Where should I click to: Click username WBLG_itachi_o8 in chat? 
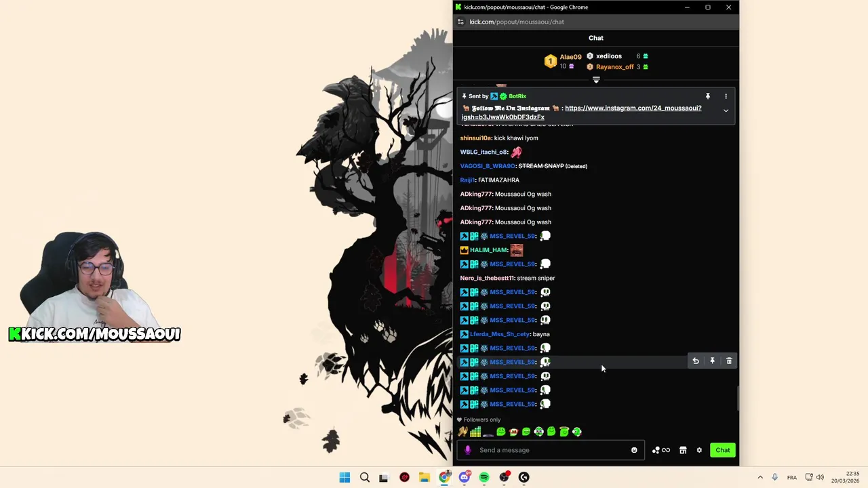[x=484, y=152]
